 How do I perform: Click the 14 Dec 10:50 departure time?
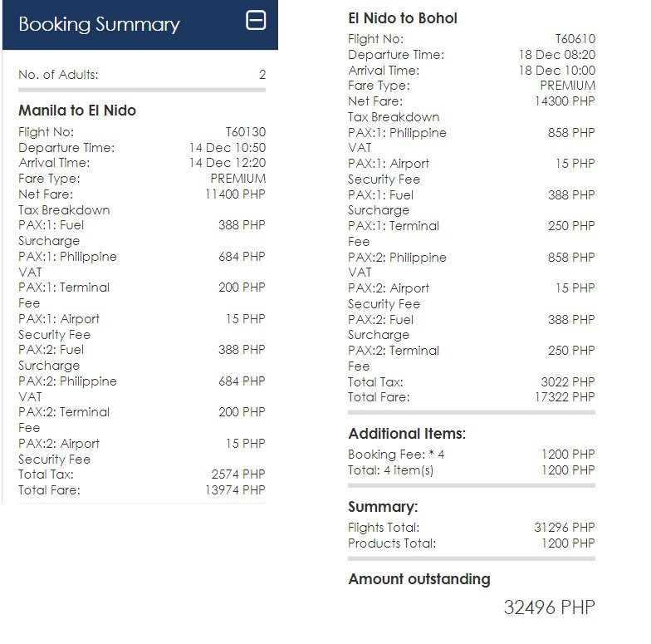click(227, 148)
